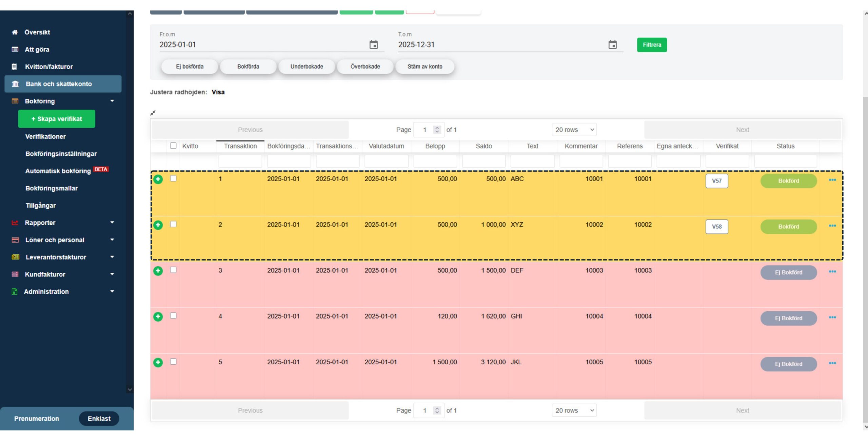Expand the Löner och personal arrow
This screenshot has height=441, width=868.
point(112,240)
